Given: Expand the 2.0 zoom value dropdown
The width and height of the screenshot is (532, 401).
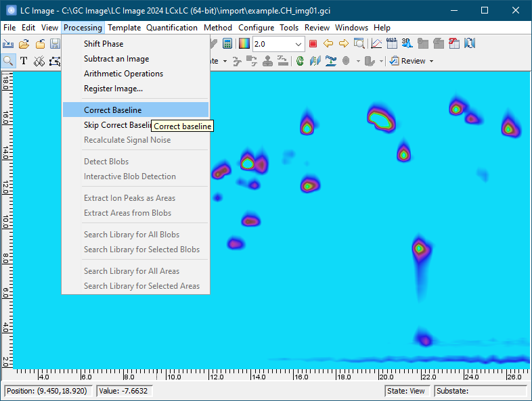Looking at the screenshot, I should click(298, 44).
